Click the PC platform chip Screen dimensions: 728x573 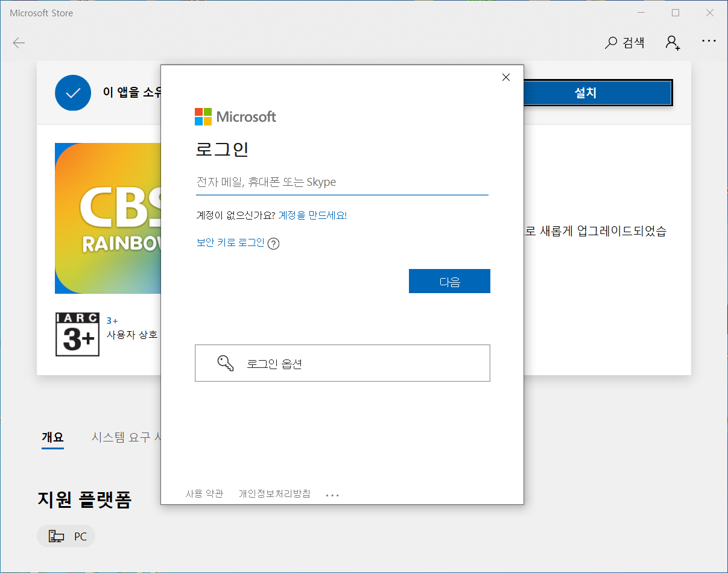tap(66, 536)
